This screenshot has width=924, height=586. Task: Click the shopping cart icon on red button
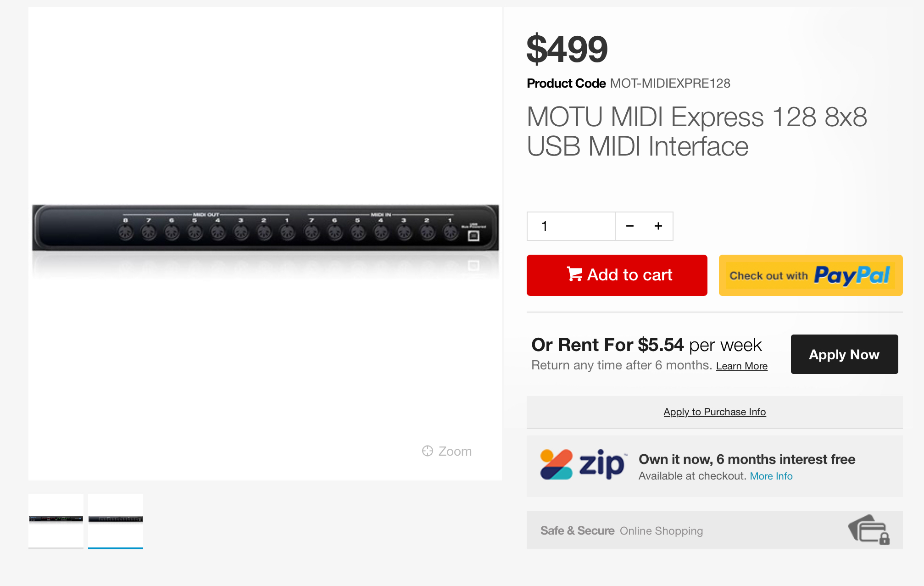click(x=574, y=274)
